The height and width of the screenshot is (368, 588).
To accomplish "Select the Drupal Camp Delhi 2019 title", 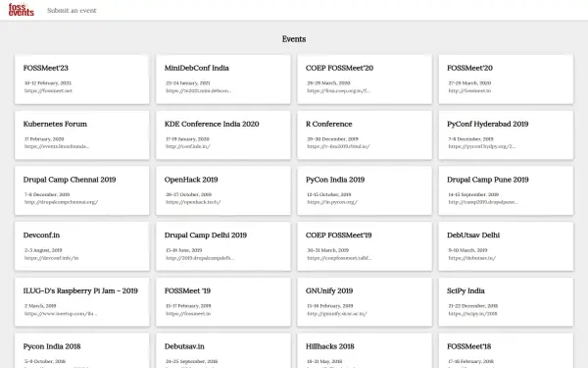I will tap(206, 236).
